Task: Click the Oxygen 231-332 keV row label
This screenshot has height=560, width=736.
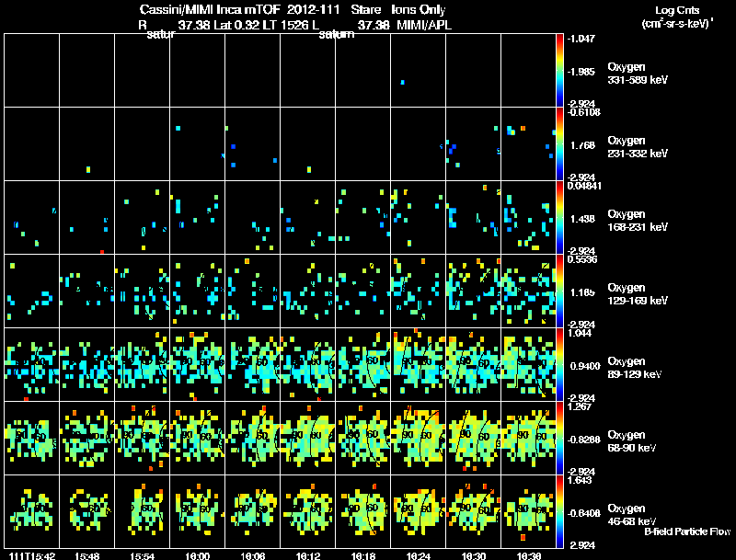Action: click(x=638, y=147)
